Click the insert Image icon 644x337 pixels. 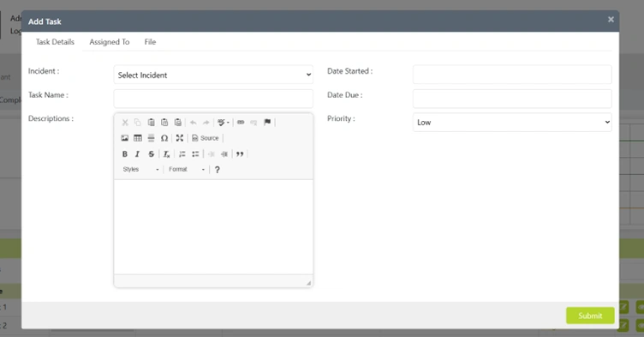coord(125,138)
